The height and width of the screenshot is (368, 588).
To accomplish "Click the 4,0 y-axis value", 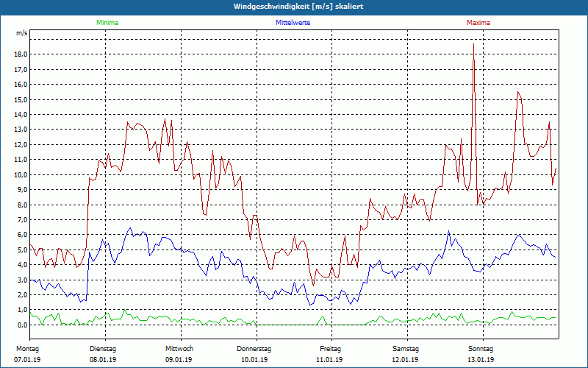I will coord(23,265).
